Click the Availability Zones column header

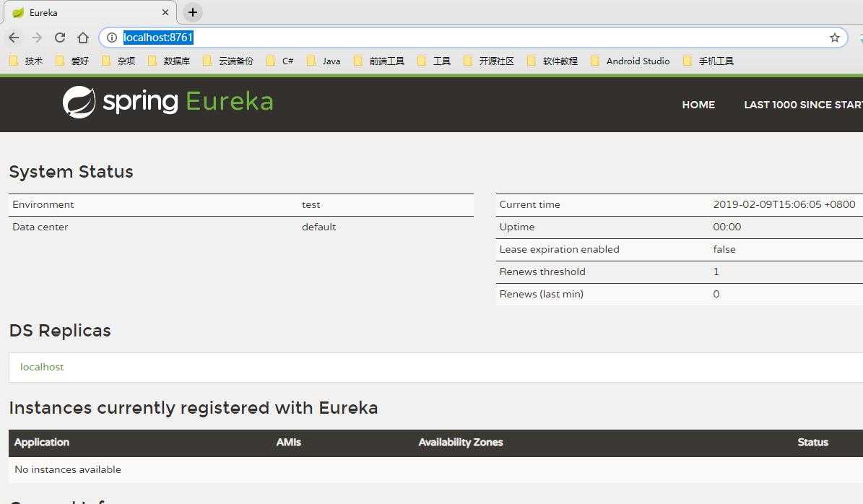tap(461, 443)
